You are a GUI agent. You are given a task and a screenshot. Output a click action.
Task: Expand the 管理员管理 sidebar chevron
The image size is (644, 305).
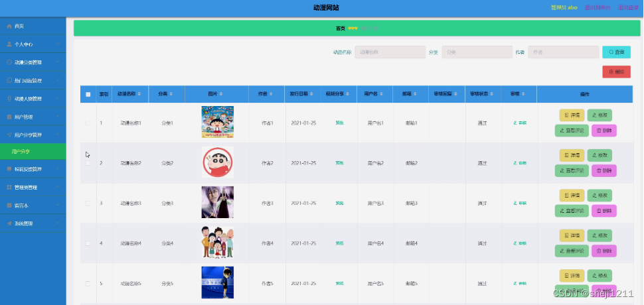tap(58, 187)
